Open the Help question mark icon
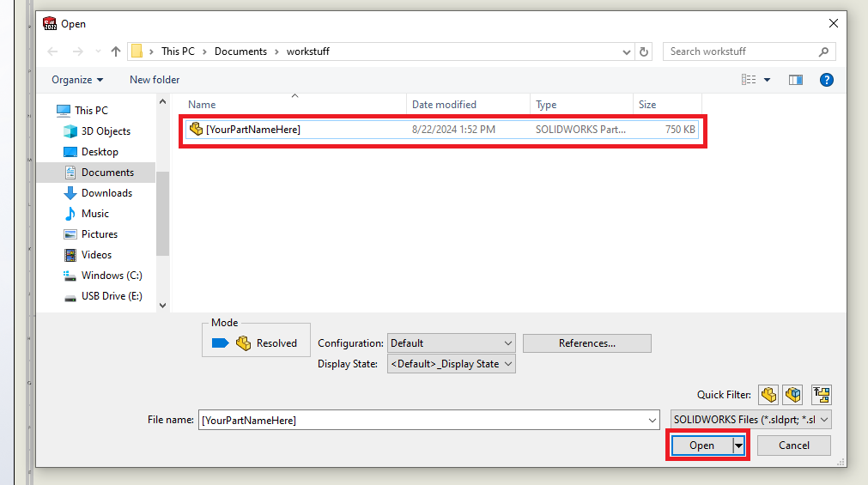 click(827, 80)
